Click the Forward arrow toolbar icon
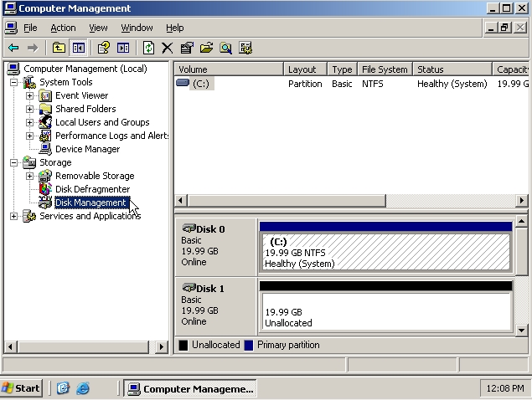The width and height of the screenshot is (532, 400). 33,48
